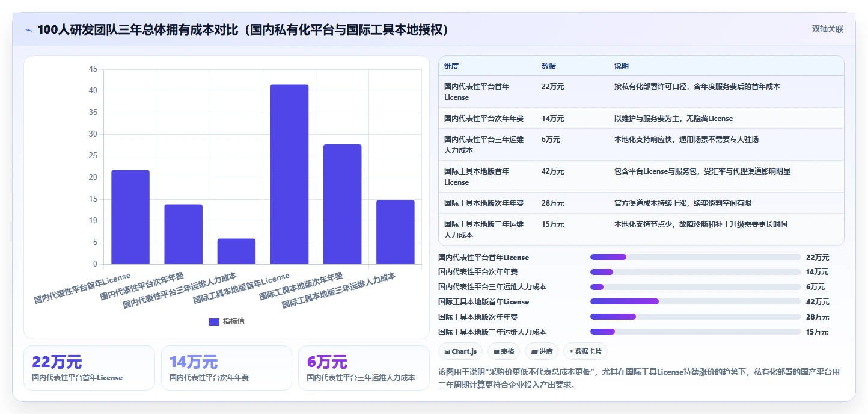
Task: Click the table cell reading 42万元
Action: click(x=552, y=171)
